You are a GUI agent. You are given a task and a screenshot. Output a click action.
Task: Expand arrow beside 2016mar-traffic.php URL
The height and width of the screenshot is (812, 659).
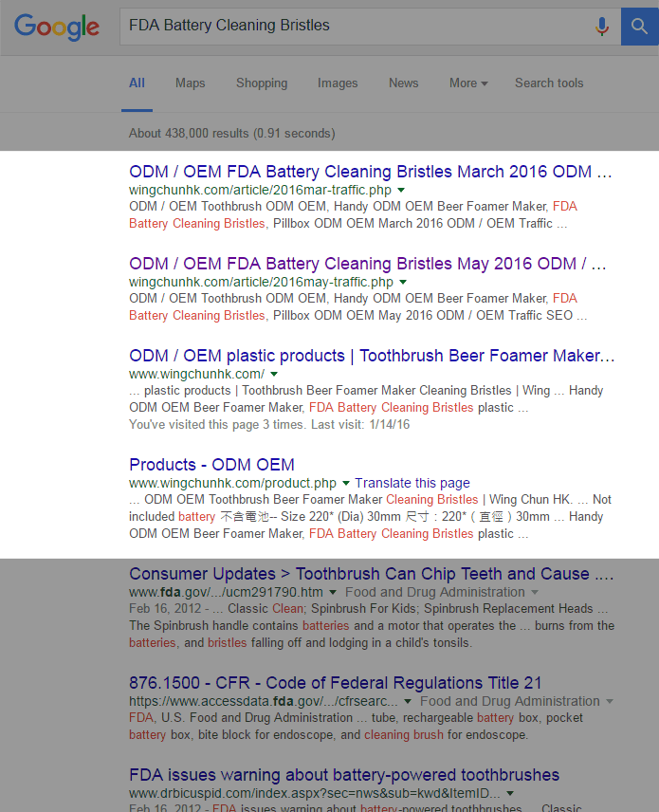point(402,191)
